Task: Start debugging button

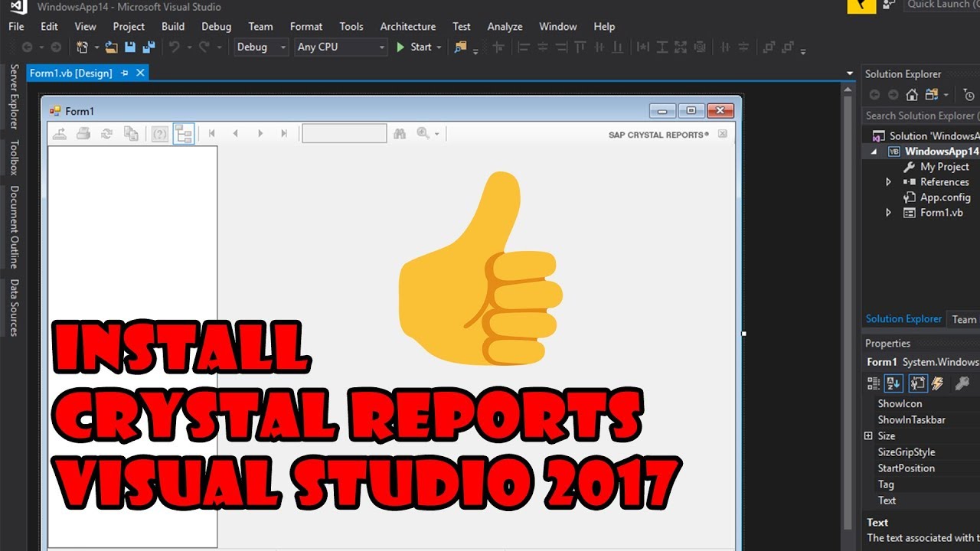Action: (414, 47)
